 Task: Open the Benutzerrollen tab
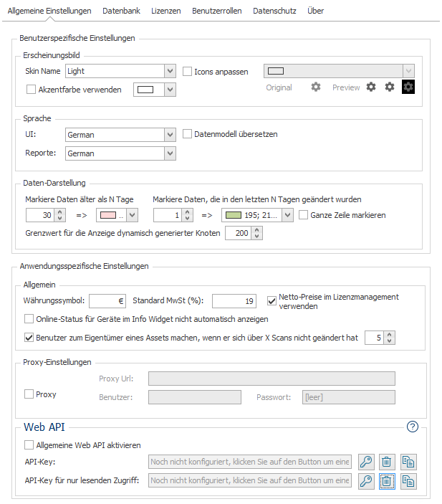coord(217,11)
